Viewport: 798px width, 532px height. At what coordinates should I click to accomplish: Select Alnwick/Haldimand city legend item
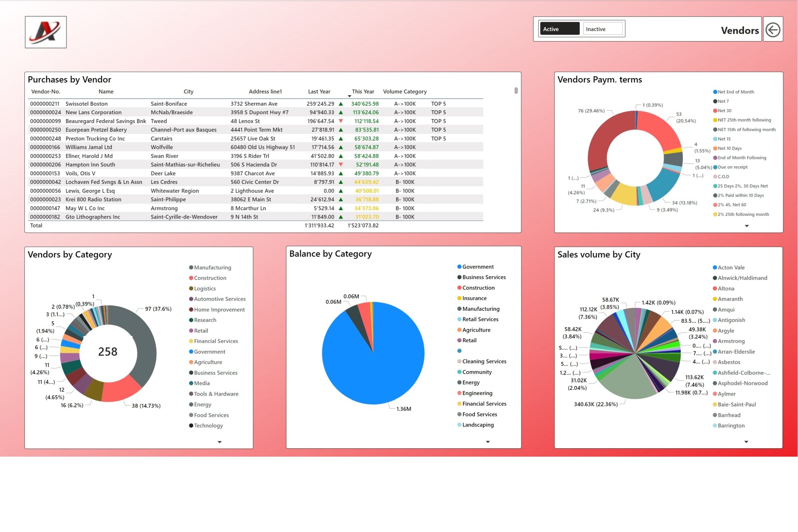click(740, 278)
